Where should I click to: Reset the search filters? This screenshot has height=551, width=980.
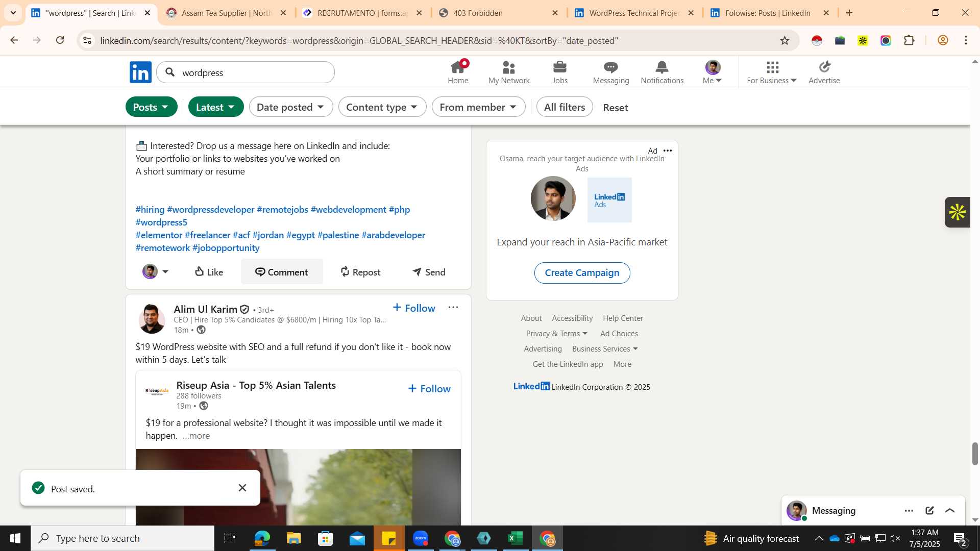[616, 108]
